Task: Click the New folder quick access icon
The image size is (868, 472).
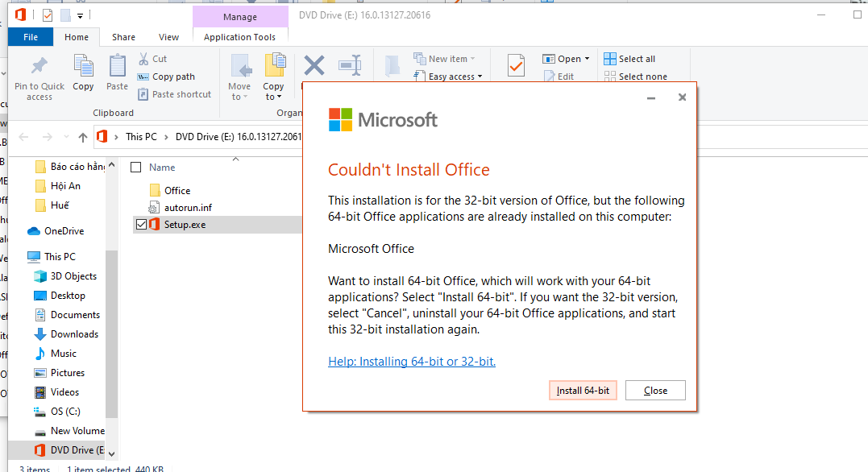Action: tap(65, 15)
